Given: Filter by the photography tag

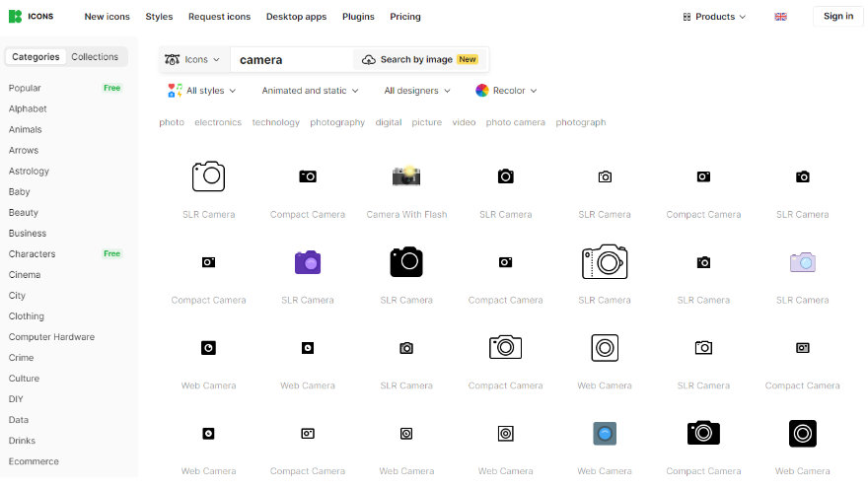Looking at the screenshot, I should click(337, 123).
